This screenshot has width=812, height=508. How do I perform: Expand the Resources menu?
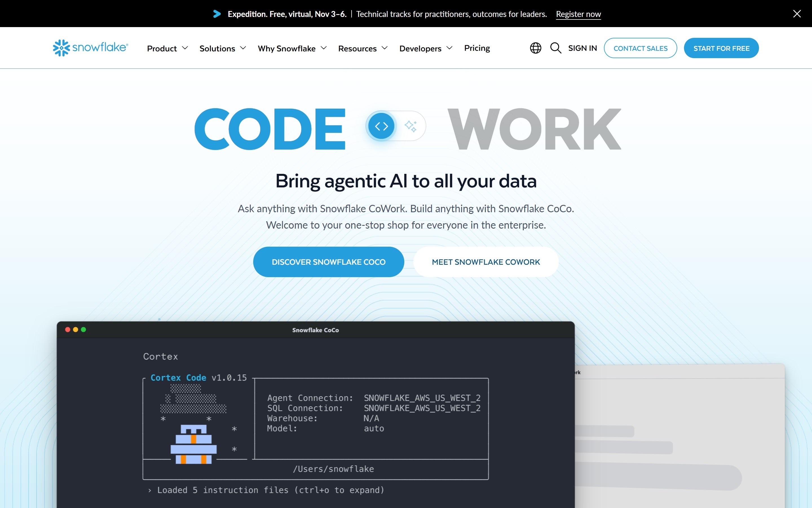363,48
